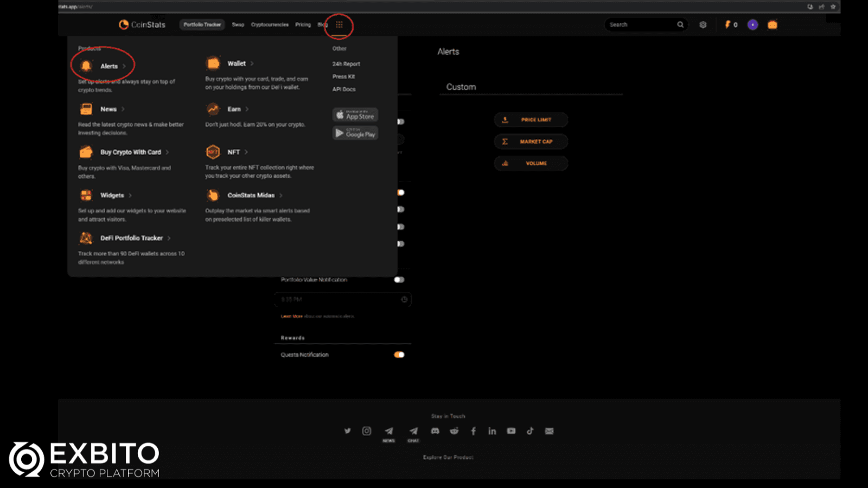Open the Facebook footer icon
The height and width of the screenshot is (488, 868).
(473, 431)
